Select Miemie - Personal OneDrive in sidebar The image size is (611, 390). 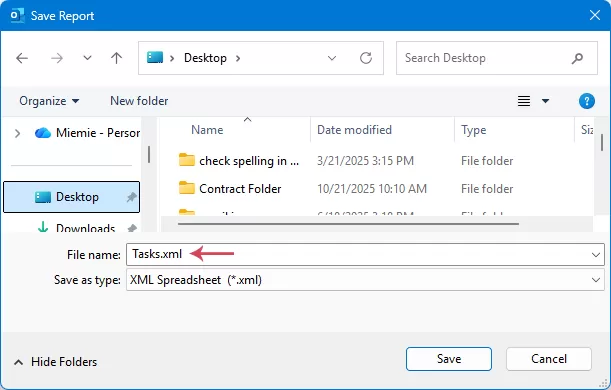pyautogui.click(x=87, y=133)
